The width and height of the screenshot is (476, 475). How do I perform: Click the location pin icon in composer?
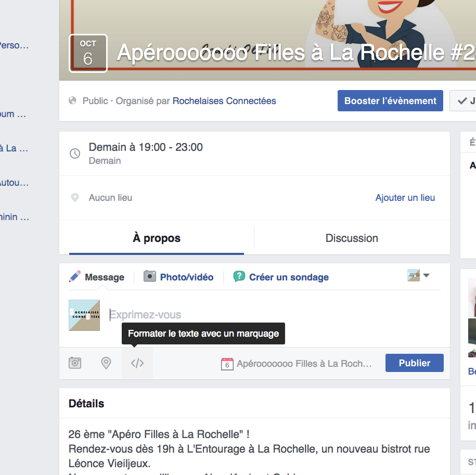coord(106,363)
